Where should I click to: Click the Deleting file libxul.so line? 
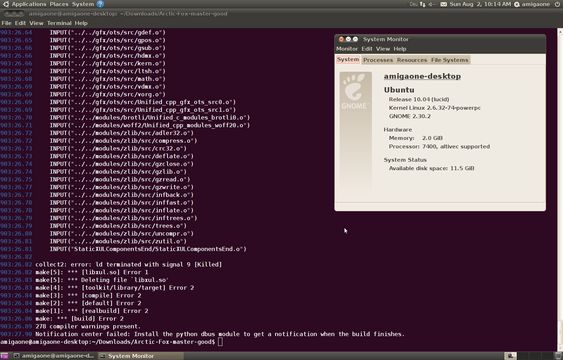point(102,280)
